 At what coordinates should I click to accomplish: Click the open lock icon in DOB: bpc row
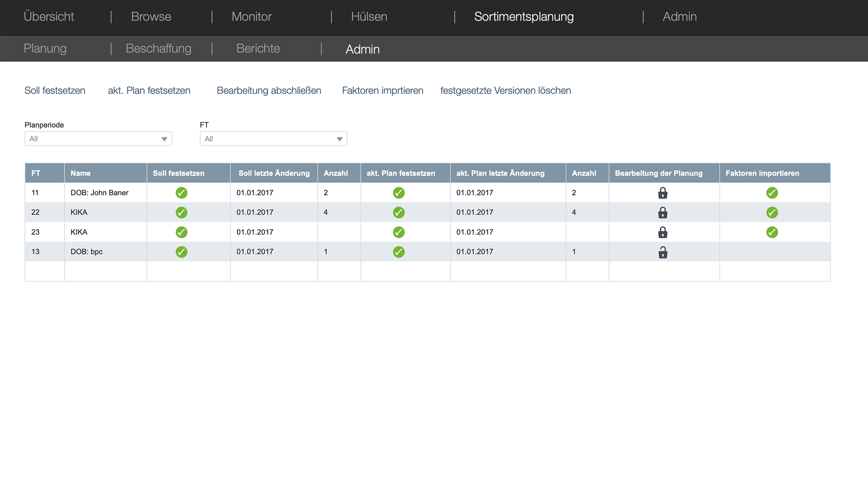pos(663,252)
